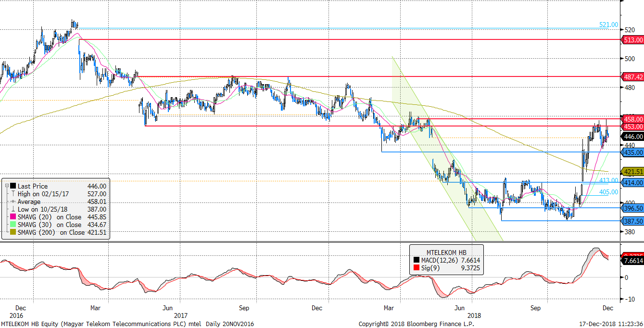The image size is (644, 328).
Task: Click the MTELEKOM HB title in MACD legend
Action: click(446, 252)
